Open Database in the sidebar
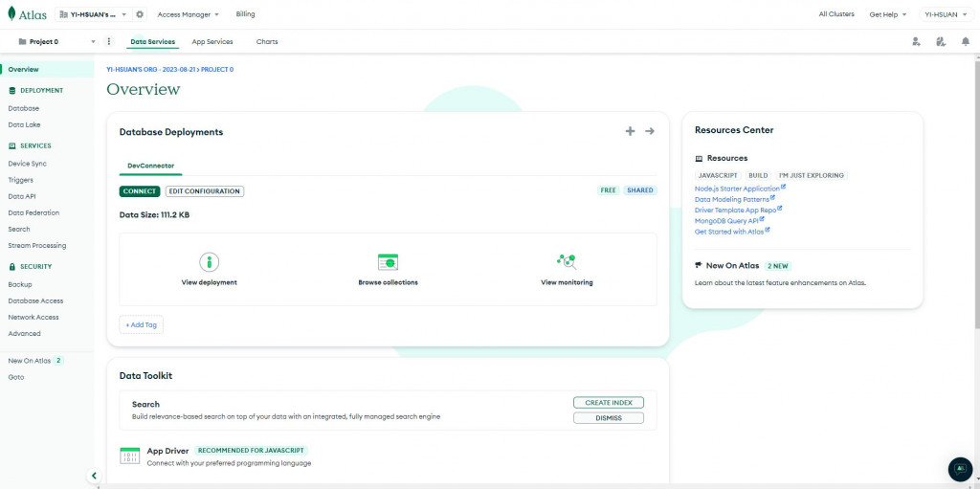This screenshot has height=489, width=980. coord(24,109)
